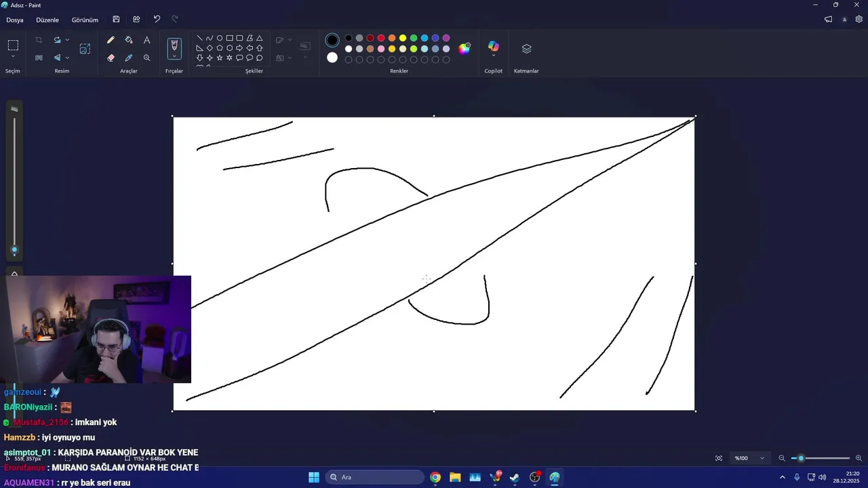Screen dimensions: 868x488
Task: Open OBS Studio from the taskbar
Action: coord(535,477)
